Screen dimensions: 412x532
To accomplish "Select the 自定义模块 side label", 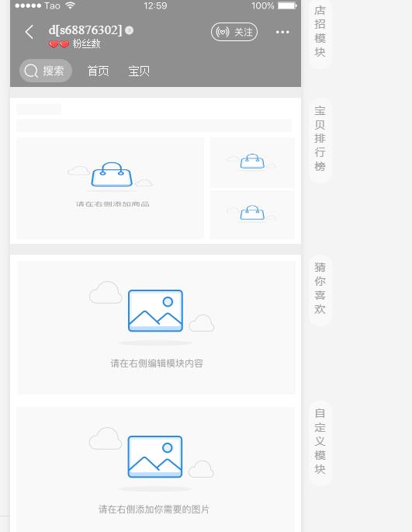I will point(320,441).
